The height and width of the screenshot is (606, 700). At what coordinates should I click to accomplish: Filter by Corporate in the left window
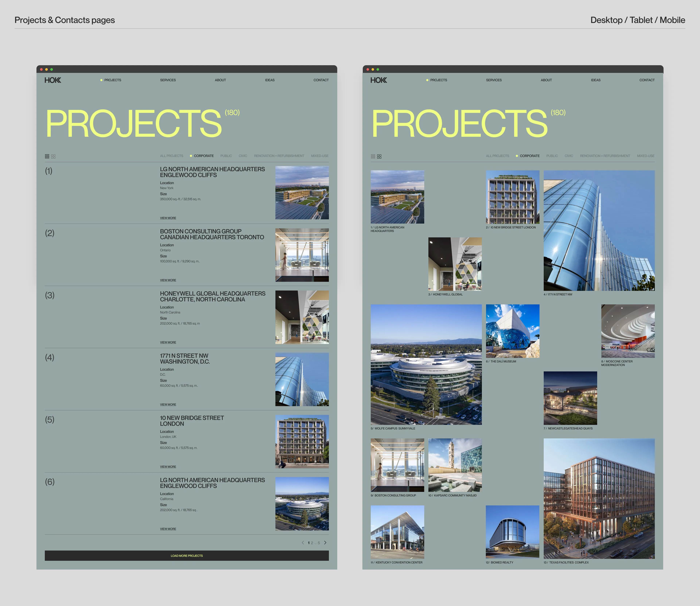(x=204, y=156)
